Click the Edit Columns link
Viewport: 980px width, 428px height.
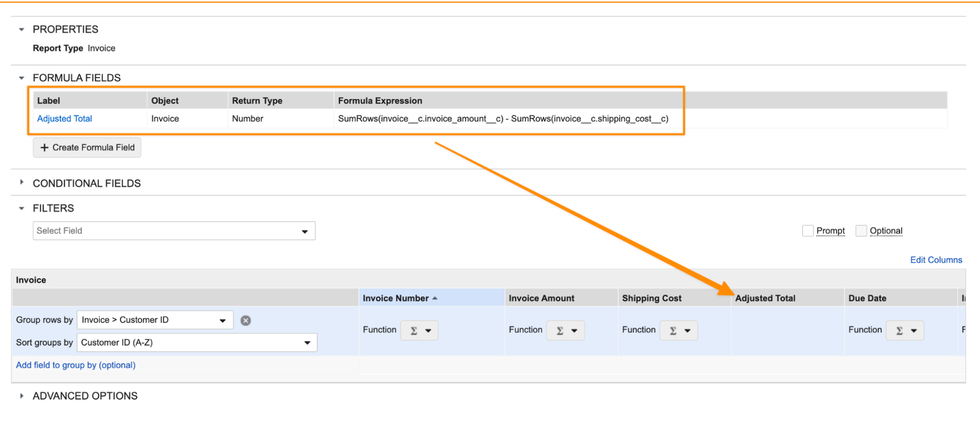935,260
